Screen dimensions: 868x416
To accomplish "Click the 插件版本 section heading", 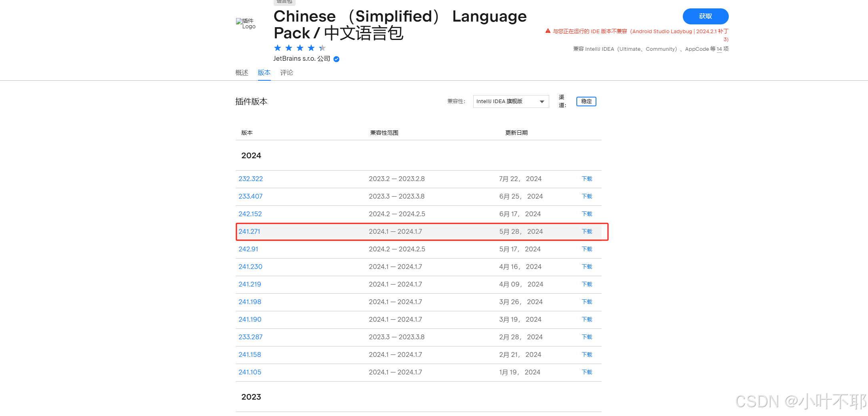I will pos(251,102).
